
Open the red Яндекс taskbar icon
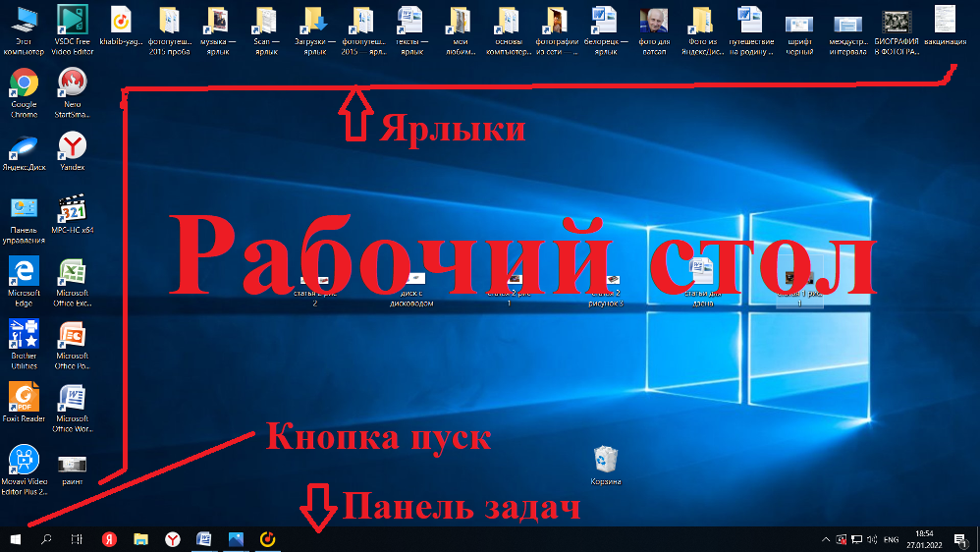pyautogui.click(x=109, y=539)
